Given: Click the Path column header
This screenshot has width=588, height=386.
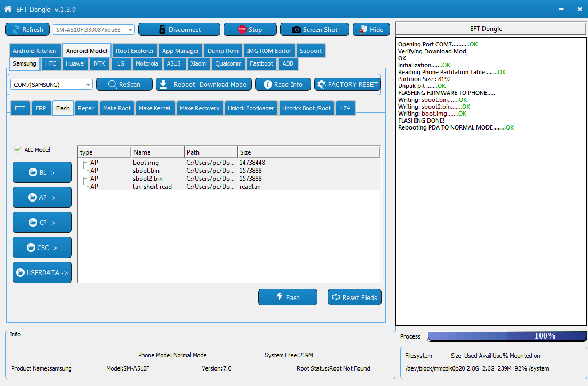Looking at the screenshot, I should pyautogui.click(x=211, y=152).
